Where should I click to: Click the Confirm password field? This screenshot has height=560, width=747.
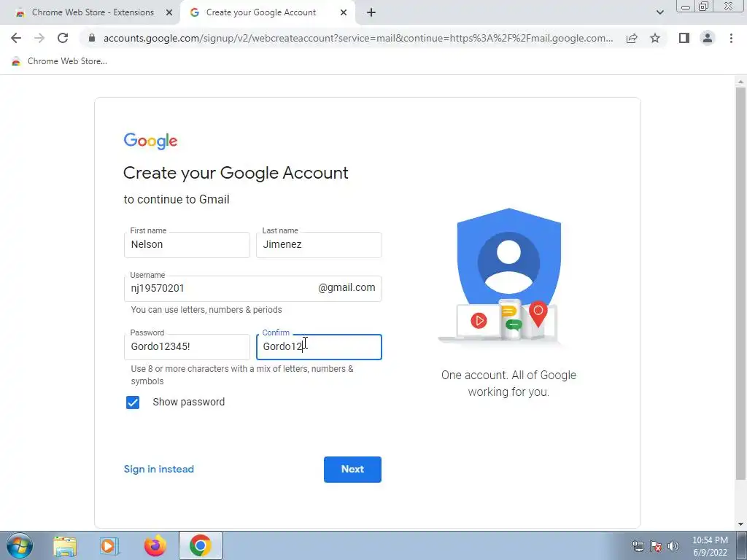coord(319,346)
